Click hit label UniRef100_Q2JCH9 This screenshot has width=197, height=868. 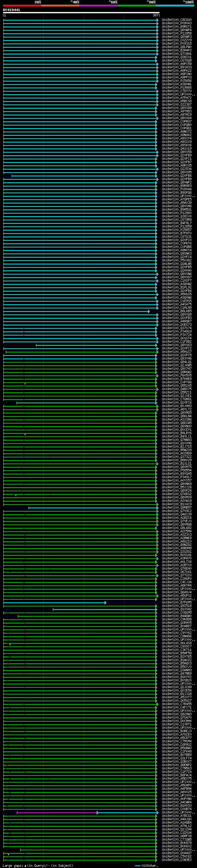tap(176, 687)
